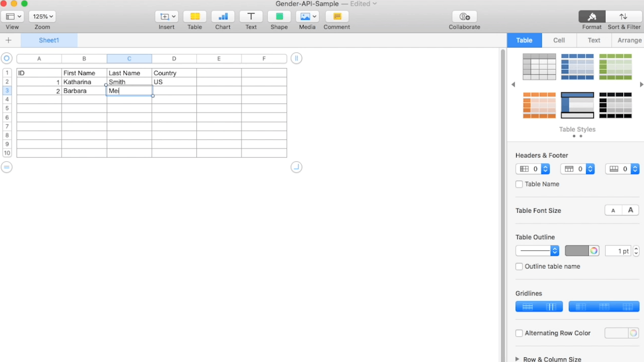Open the Sort & Filter panel
Image resolution: width=644 pixels, height=362 pixels.
click(624, 16)
